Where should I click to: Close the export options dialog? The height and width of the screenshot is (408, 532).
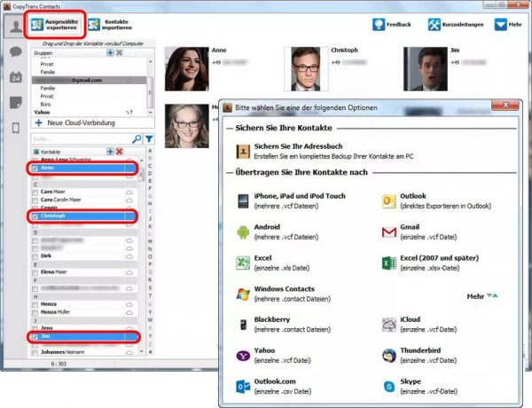pyautogui.click(x=505, y=105)
